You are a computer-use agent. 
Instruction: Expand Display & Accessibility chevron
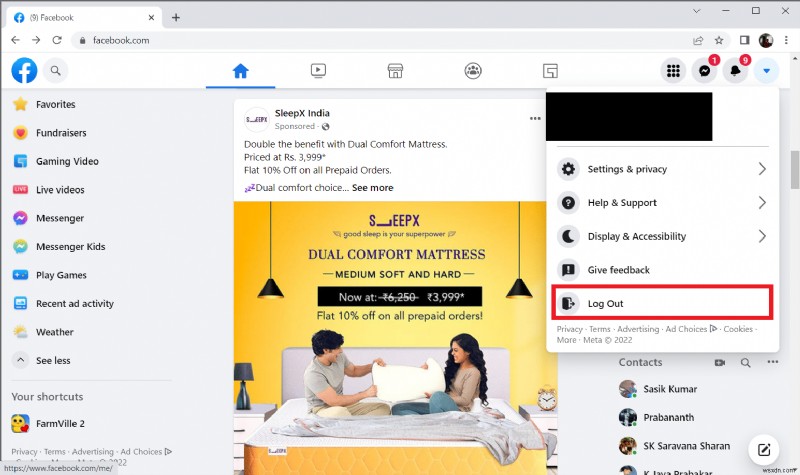coord(762,236)
